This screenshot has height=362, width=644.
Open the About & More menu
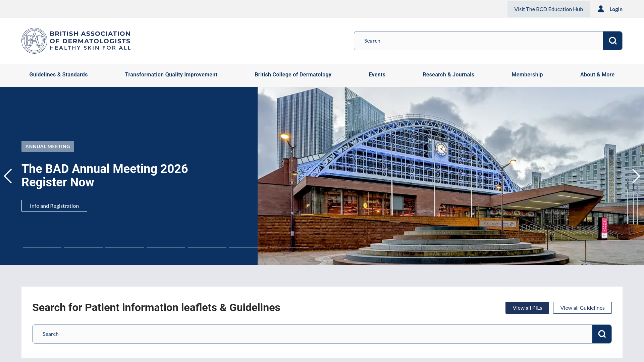597,74
